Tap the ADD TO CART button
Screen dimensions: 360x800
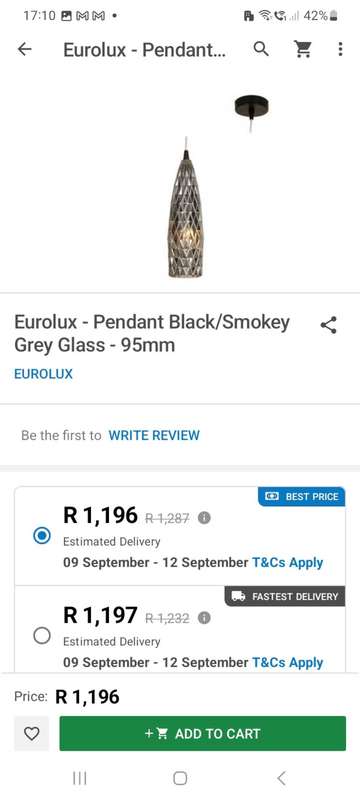pyautogui.click(x=202, y=734)
